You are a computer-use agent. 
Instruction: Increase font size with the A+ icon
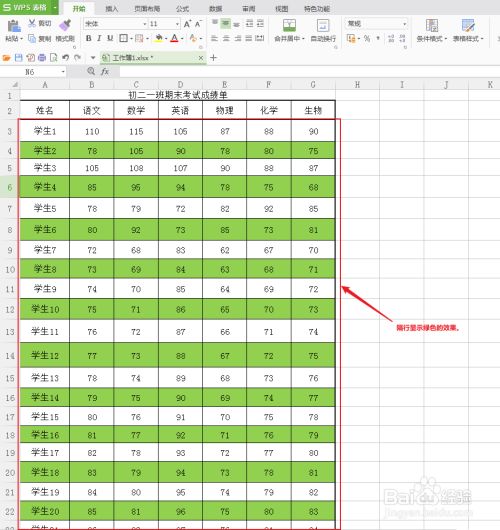click(187, 24)
